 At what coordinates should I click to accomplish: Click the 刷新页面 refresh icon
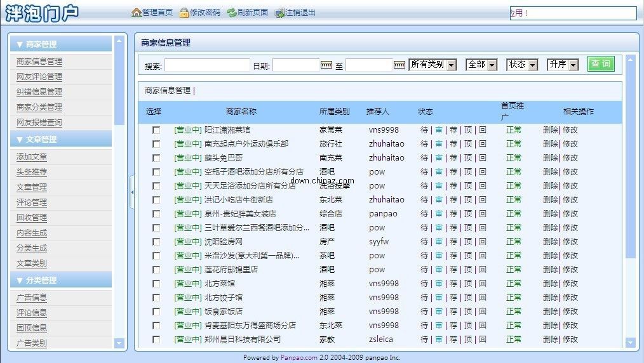(x=232, y=13)
